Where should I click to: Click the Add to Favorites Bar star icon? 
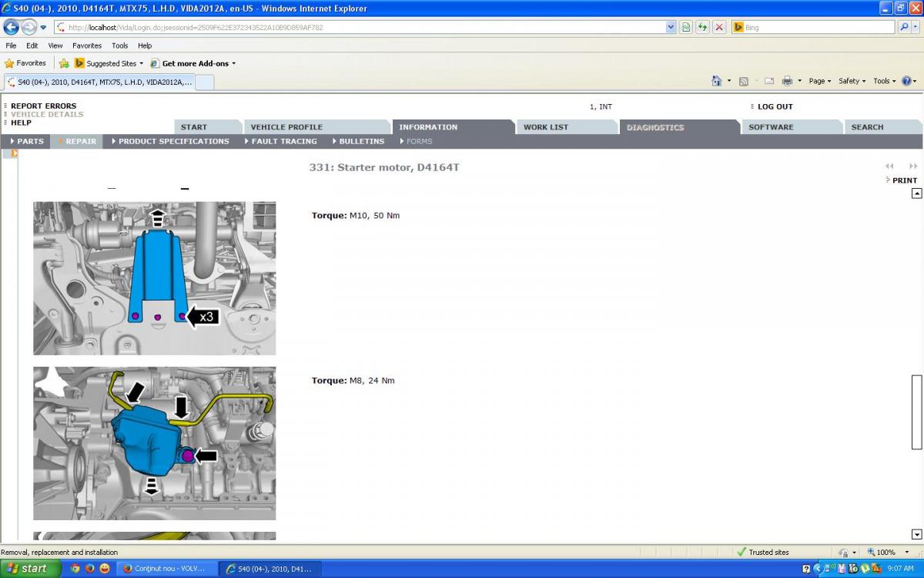click(x=64, y=63)
